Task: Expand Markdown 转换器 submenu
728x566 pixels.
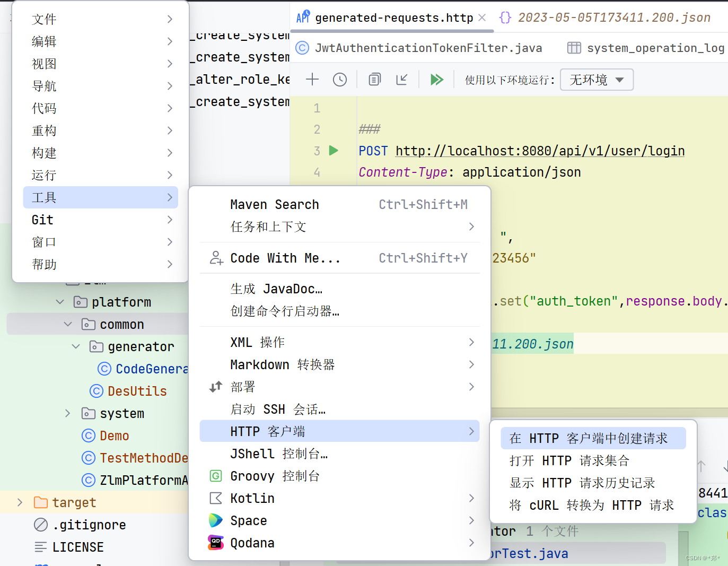Action: point(339,364)
